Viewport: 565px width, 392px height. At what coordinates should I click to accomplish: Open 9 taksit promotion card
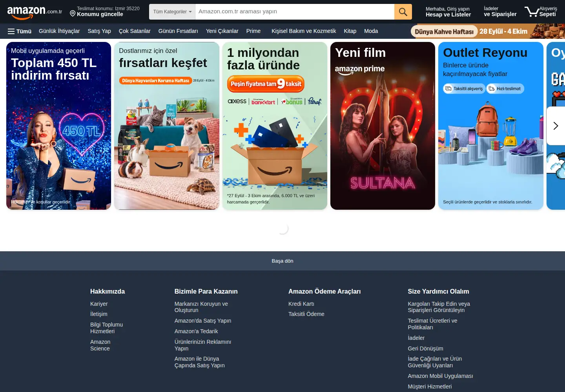275,126
